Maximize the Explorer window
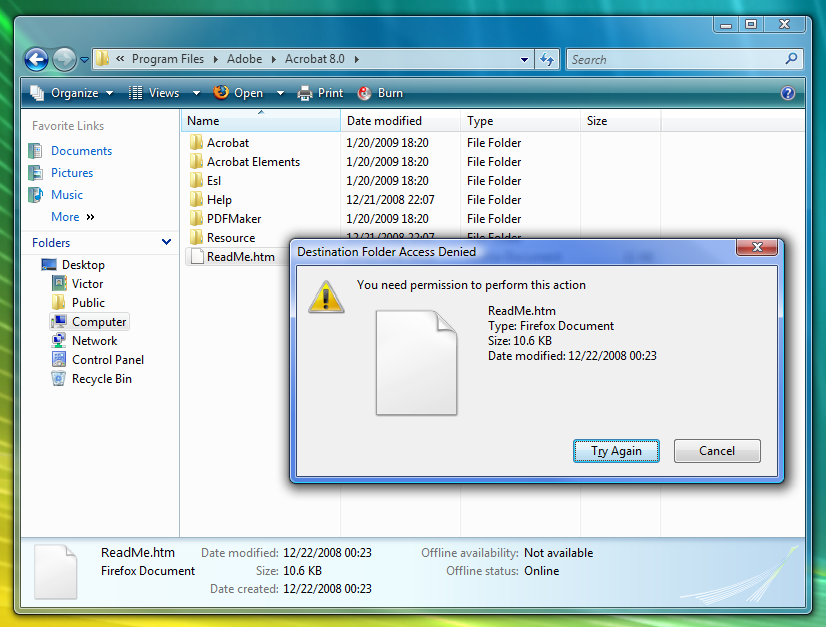 751,24
